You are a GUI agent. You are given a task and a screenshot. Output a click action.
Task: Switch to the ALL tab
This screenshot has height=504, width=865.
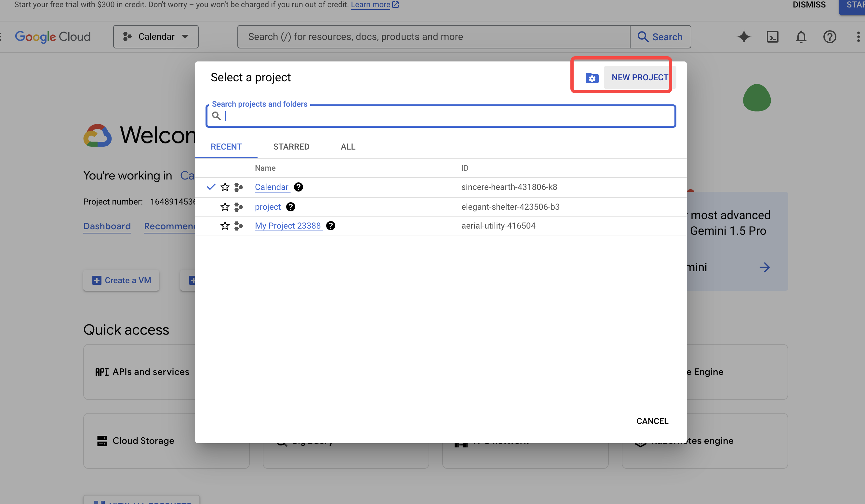348,147
